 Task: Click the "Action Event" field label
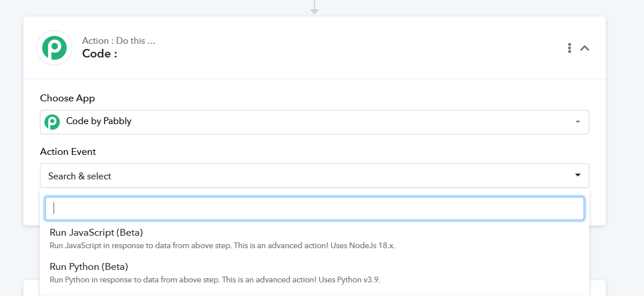point(68,151)
